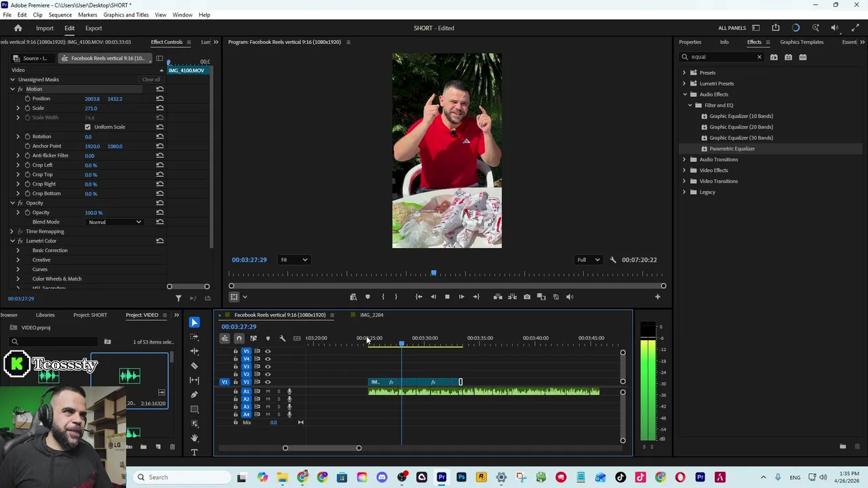Viewport: 868px width, 488px height.
Task: Select the Rectangle tool
Action: tap(195, 409)
